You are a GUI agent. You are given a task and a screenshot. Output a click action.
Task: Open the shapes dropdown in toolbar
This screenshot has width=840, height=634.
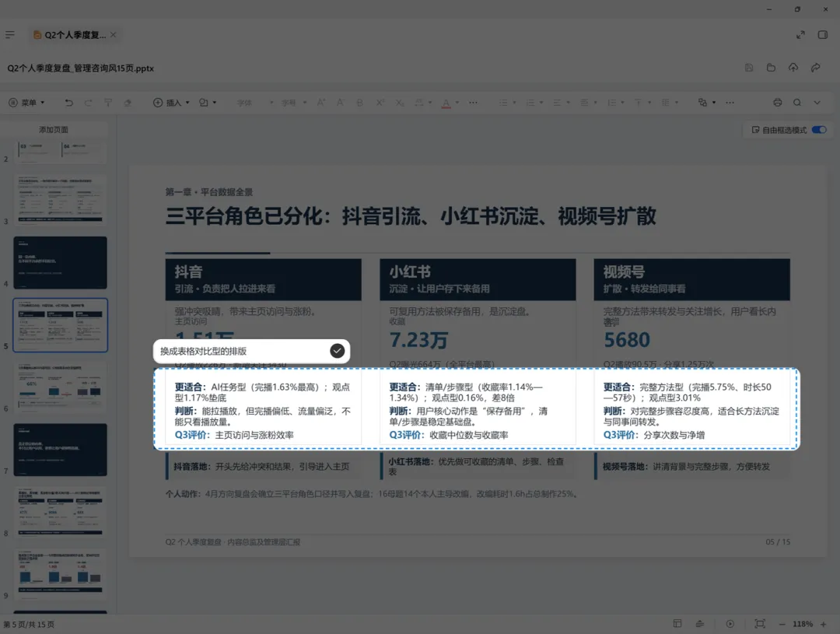pyautogui.click(x=208, y=103)
